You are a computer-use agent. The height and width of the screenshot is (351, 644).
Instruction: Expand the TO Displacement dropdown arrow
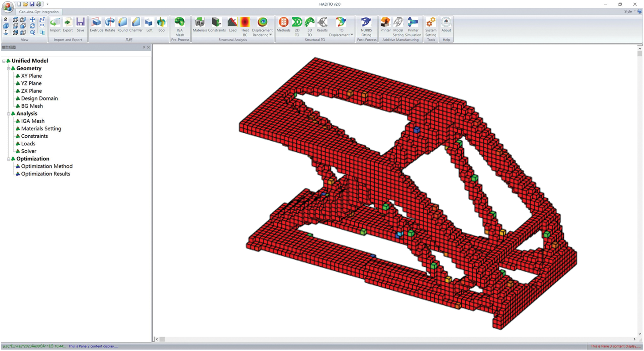[x=352, y=35]
